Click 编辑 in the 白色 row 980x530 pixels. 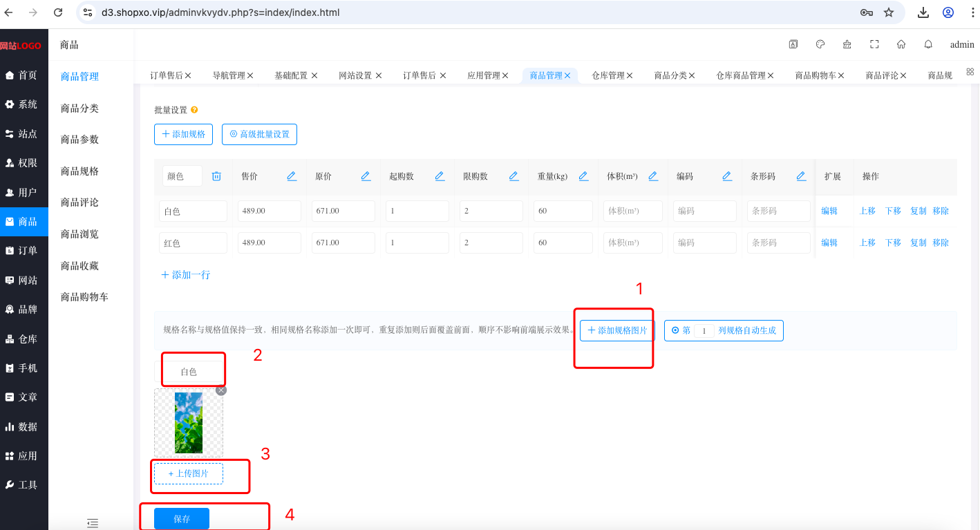click(829, 211)
